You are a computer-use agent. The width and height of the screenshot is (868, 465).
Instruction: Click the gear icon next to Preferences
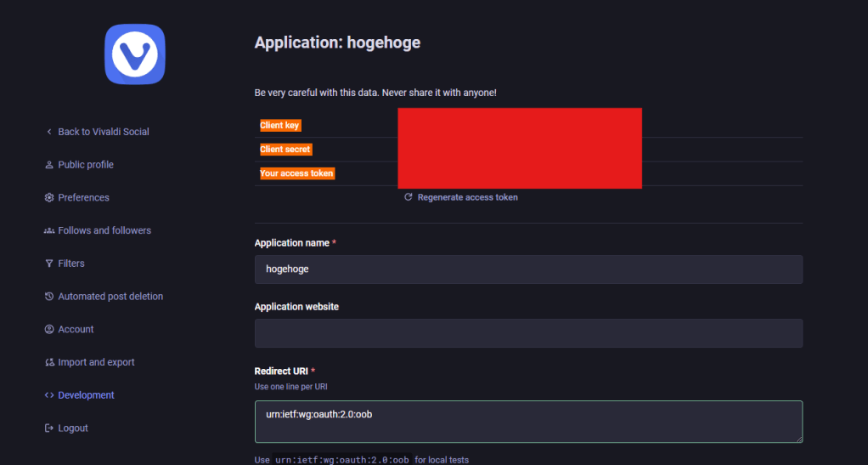point(49,198)
